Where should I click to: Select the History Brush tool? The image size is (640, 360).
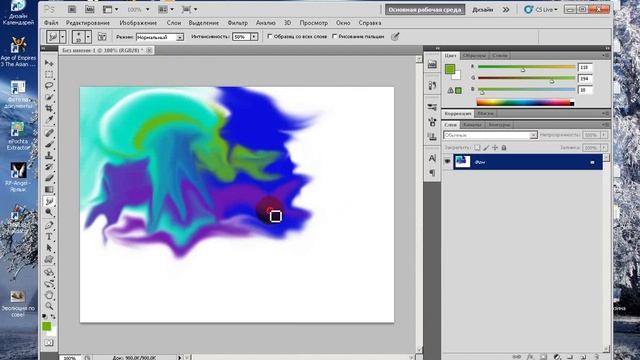[x=49, y=167]
